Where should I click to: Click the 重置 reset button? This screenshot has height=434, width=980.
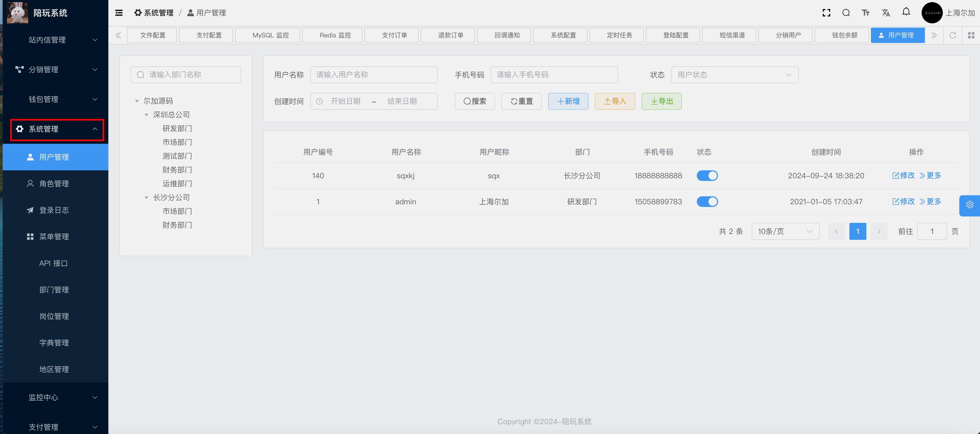click(x=522, y=102)
